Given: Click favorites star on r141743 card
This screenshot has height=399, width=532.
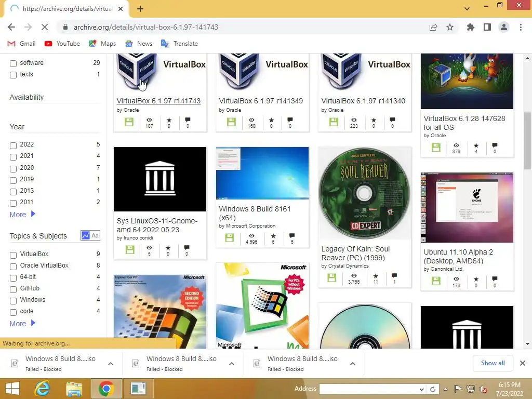Looking at the screenshot, I should 169,120.
